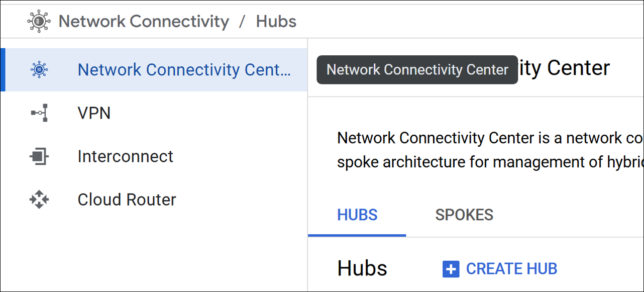
Task: Open the HUBS tab
Action: click(x=357, y=215)
